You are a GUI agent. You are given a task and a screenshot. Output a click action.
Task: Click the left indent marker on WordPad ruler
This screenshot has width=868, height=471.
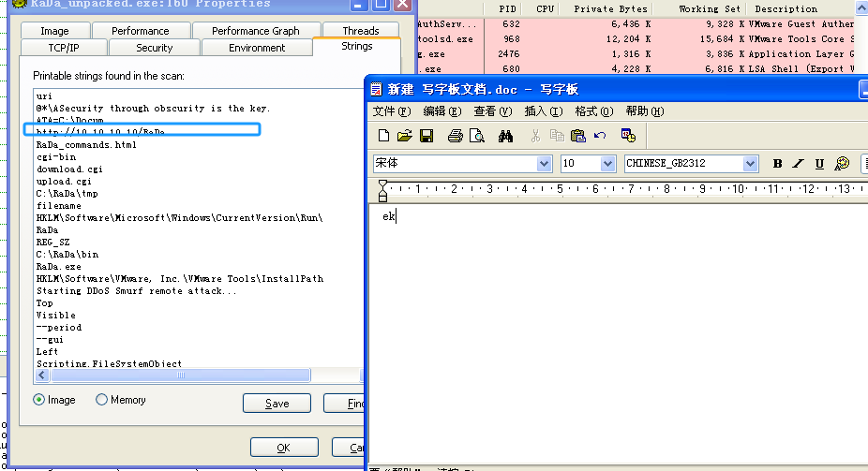(x=382, y=189)
